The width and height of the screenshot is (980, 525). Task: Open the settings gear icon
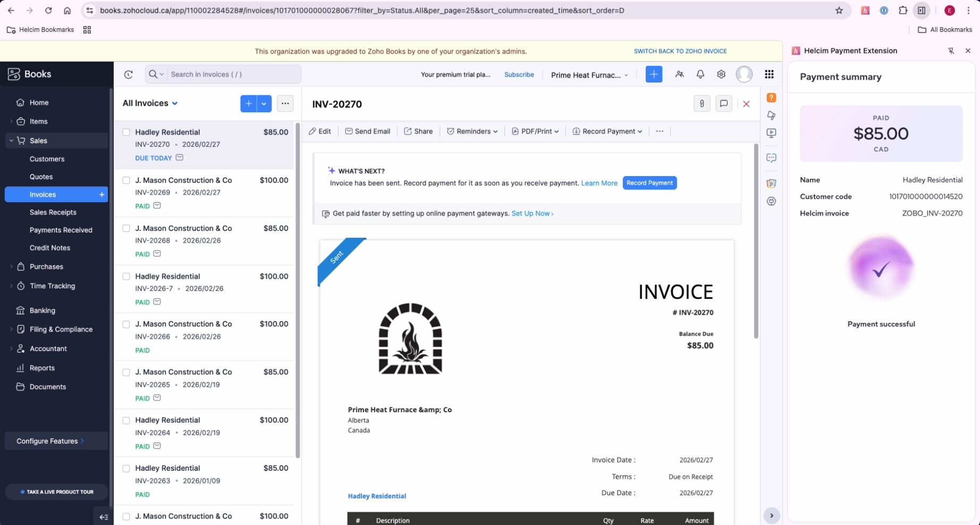[721, 74]
